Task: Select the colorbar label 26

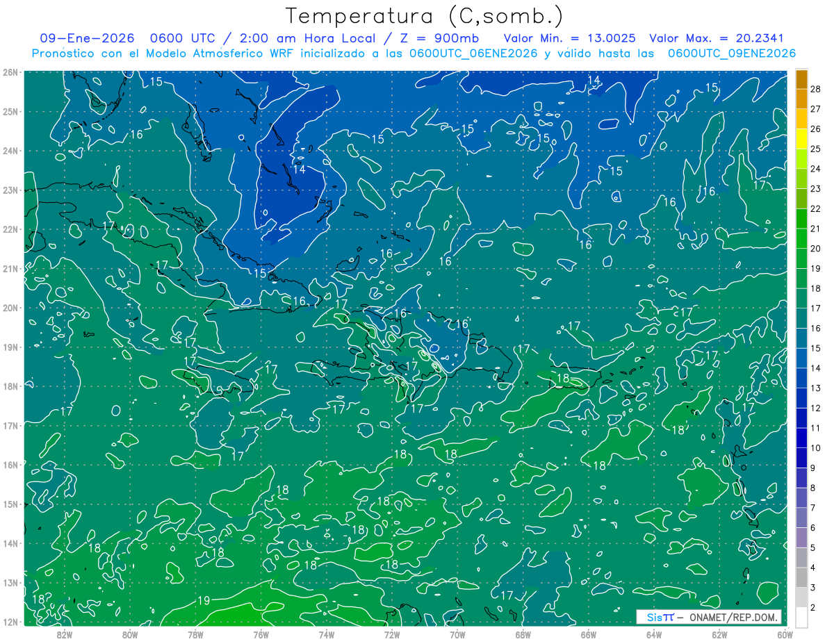Action: pos(815,129)
